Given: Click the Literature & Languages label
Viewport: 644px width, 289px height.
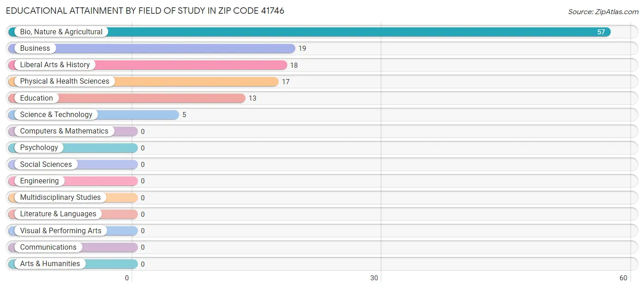Looking at the screenshot, I should tap(58, 214).
